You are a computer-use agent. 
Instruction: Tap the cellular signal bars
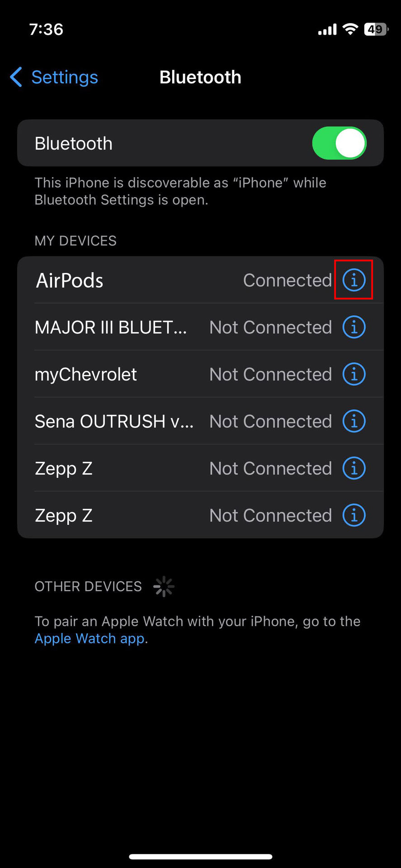327,30
